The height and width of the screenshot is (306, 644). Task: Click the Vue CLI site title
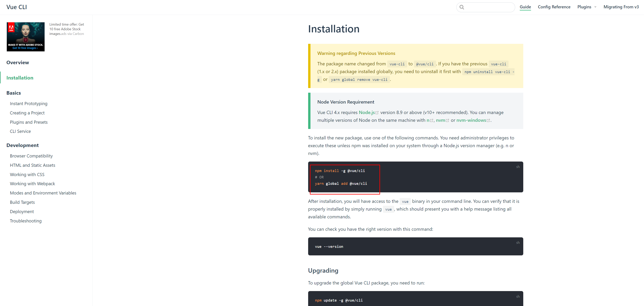(16, 7)
